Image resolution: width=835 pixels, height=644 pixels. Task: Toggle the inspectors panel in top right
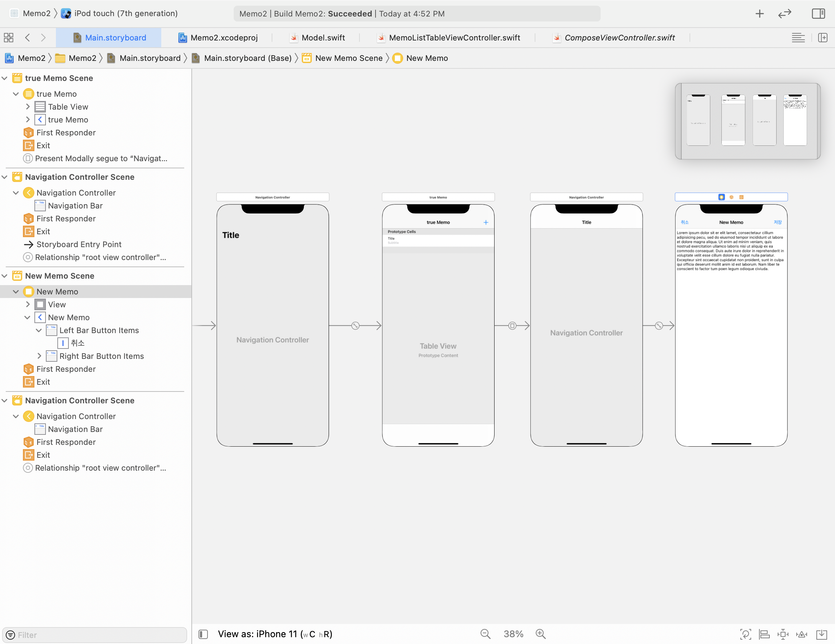[818, 14]
